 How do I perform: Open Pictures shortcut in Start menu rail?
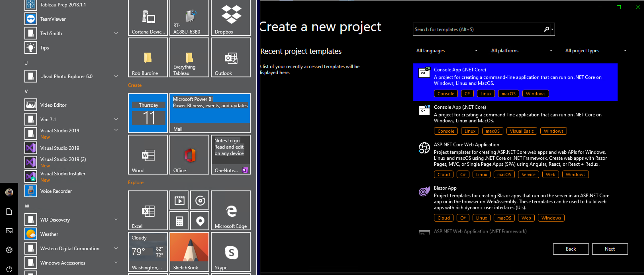9,231
